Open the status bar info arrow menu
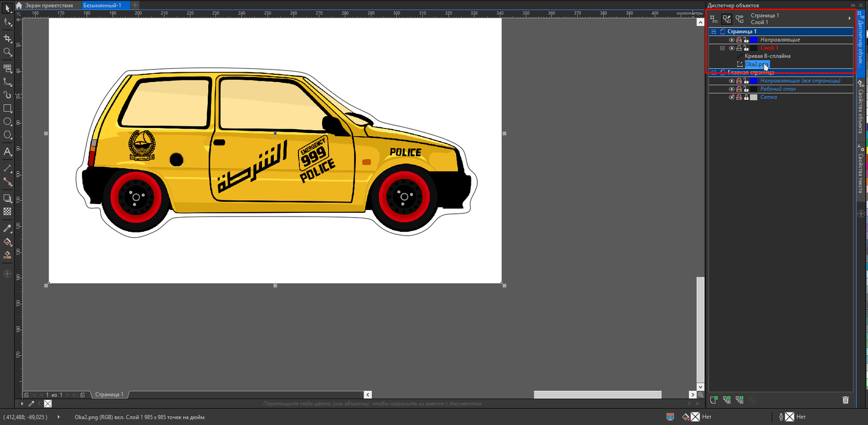868x425 pixels. pos(59,417)
